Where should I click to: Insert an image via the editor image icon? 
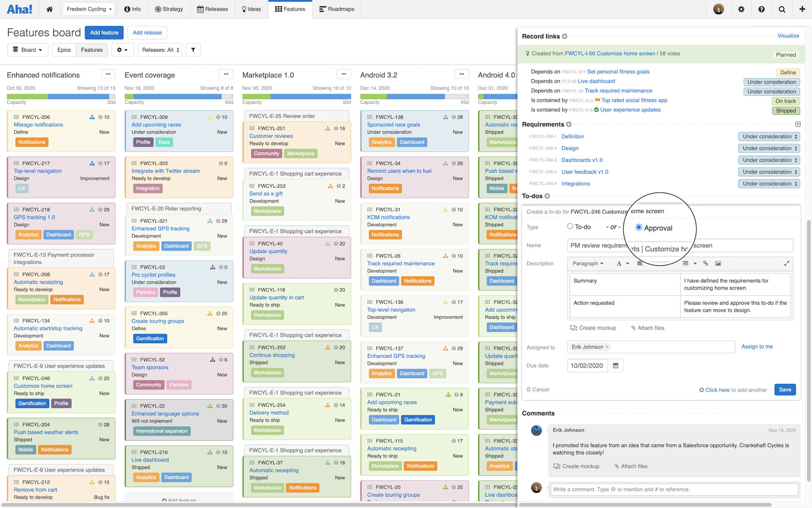click(718, 263)
